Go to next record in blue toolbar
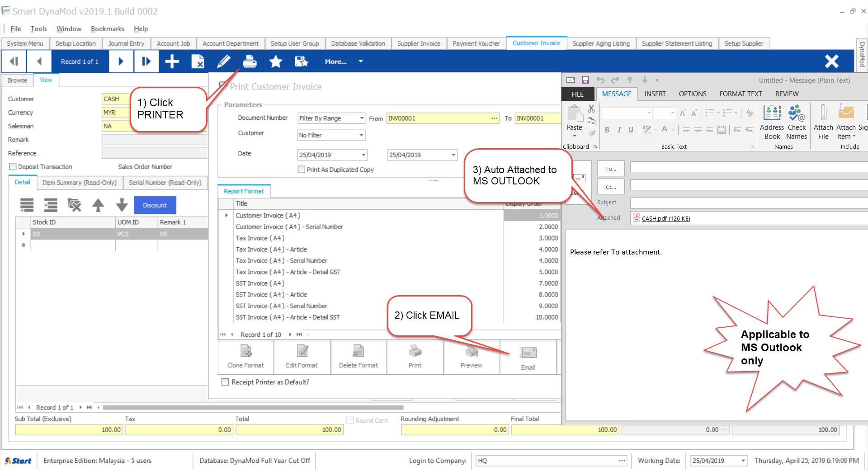 (x=121, y=61)
